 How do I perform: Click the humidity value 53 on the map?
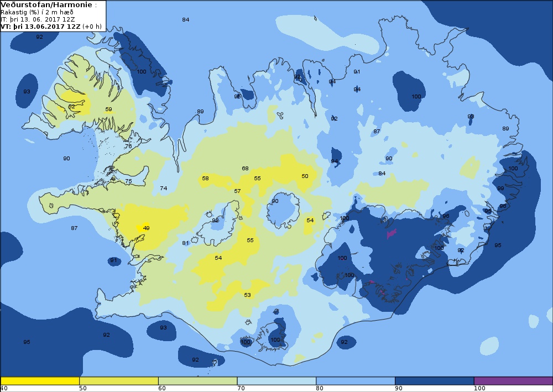[247, 295]
